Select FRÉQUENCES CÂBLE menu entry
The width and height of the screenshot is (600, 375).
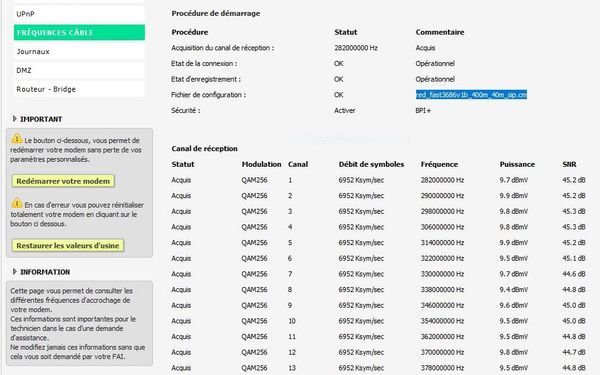[79, 33]
